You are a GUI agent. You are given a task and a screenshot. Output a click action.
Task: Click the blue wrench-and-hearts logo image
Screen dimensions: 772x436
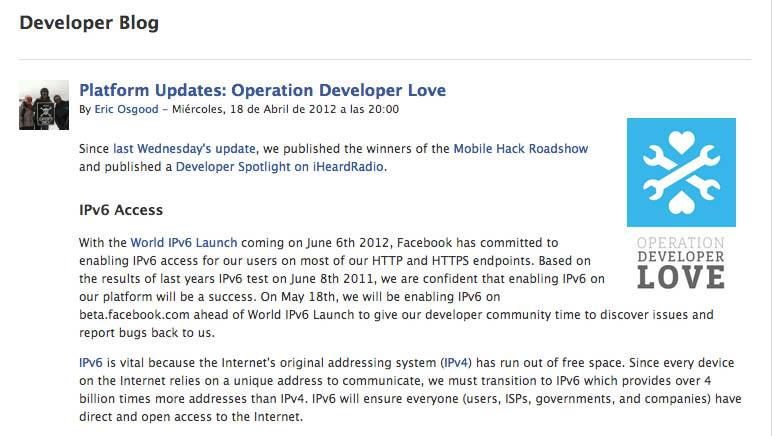coord(681,172)
